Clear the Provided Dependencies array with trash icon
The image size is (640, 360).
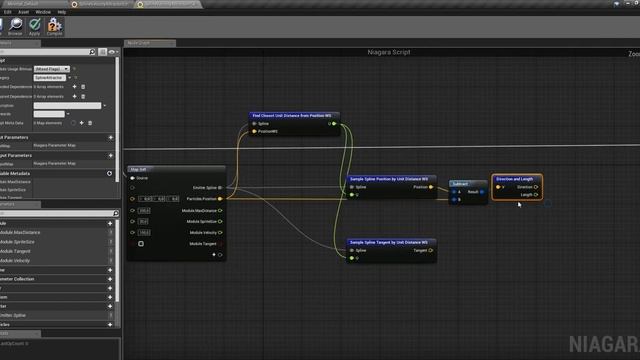[x=83, y=87]
